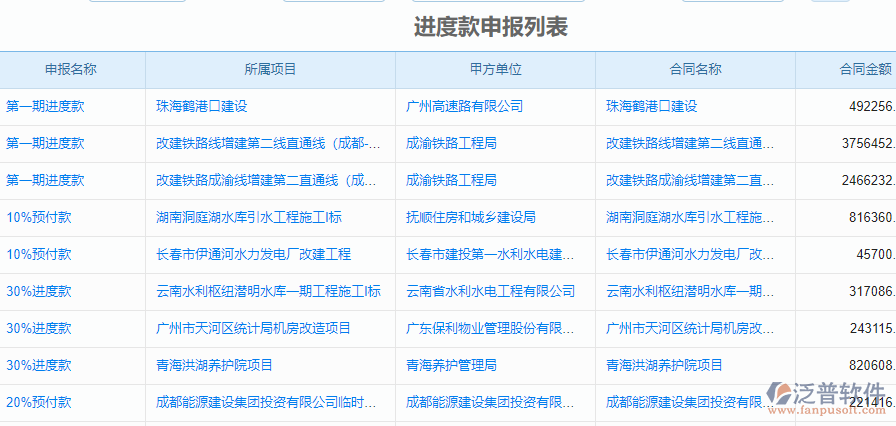Open 第一期进度款 in the 改建铁路线增建第二线直通线 row

(x=45, y=144)
